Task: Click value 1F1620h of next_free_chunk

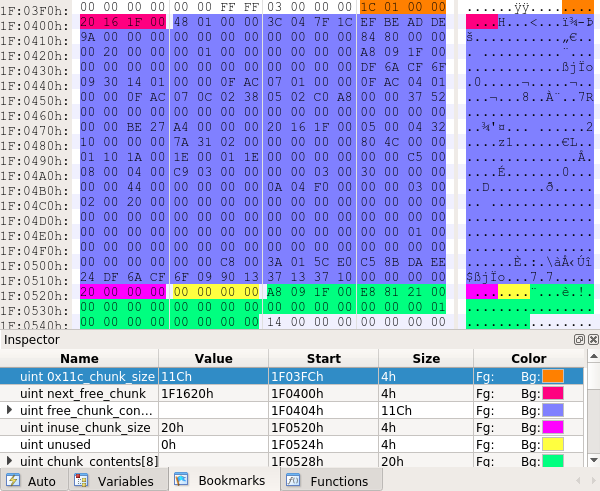Action: (187, 393)
